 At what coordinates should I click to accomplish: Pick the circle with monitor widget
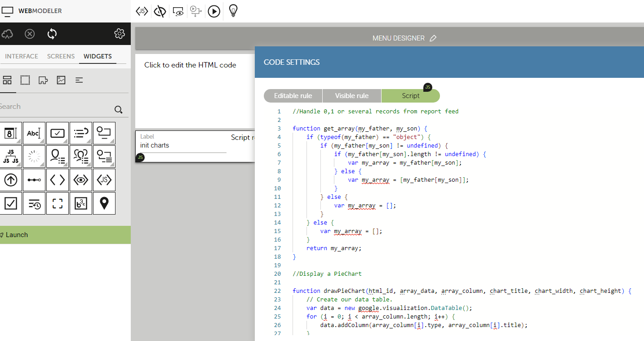[104, 133]
